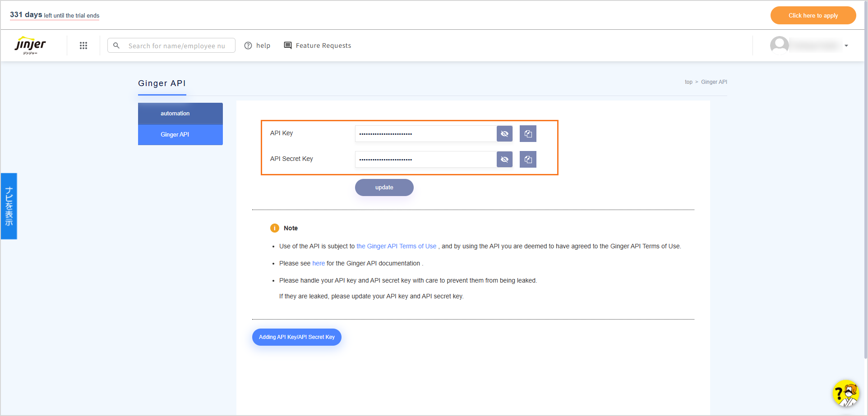
Task: Show the hidden API Key
Action: click(x=505, y=134)
